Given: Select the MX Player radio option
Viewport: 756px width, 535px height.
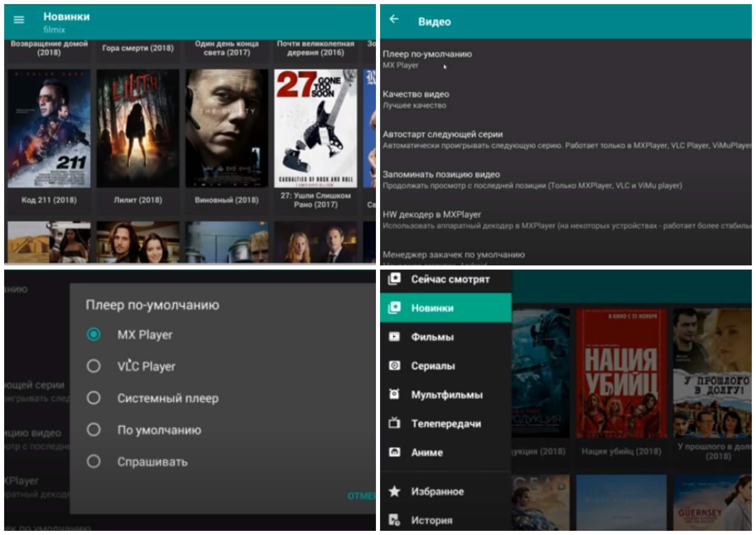Looking at the screenshot, I should (94, 334).
